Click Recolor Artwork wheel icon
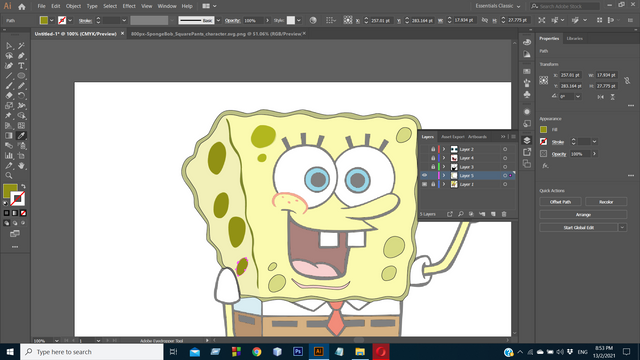 tap(313, 20)
